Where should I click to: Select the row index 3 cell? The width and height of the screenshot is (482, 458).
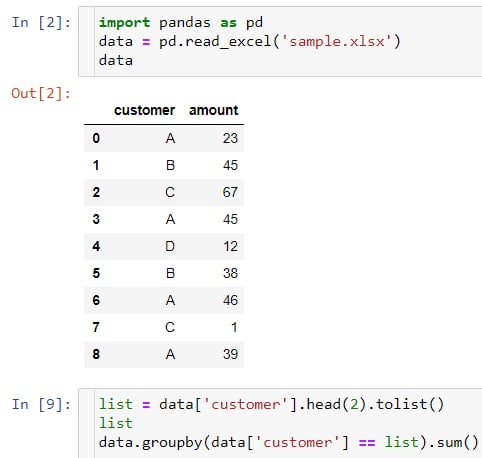click(96, 219)
